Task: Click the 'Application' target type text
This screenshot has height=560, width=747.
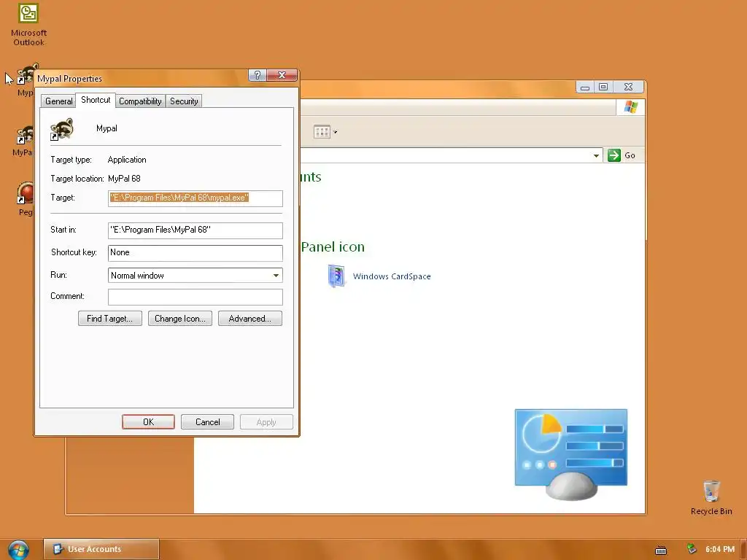Action: click(x=127, y=160)
